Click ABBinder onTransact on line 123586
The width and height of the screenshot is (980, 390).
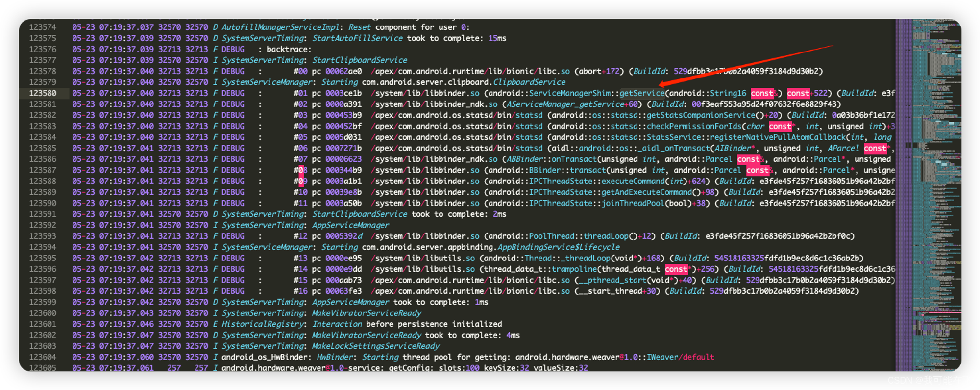(551, 159)
